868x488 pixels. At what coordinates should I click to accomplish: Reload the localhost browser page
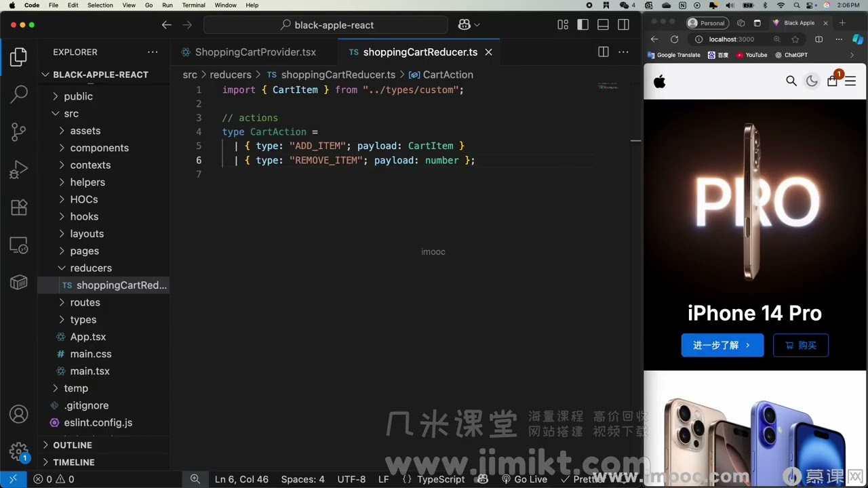click(674, 39)
